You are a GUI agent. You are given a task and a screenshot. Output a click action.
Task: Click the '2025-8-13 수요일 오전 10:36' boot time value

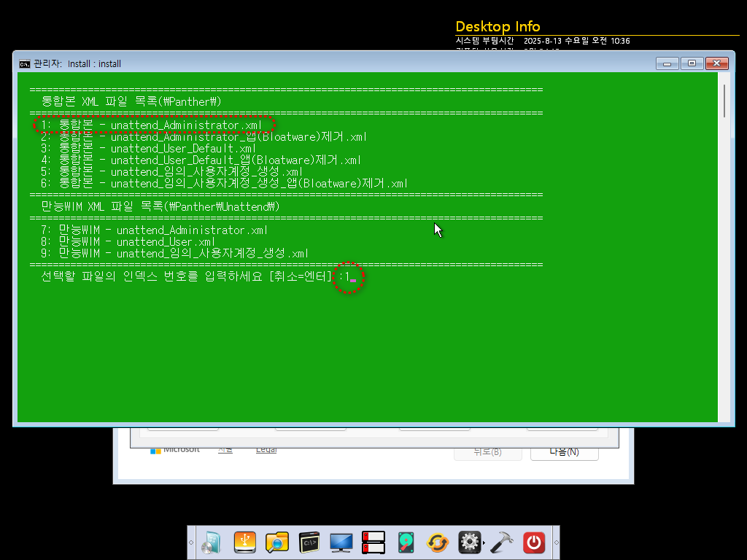pyautogui.click(x=577, y=41)
